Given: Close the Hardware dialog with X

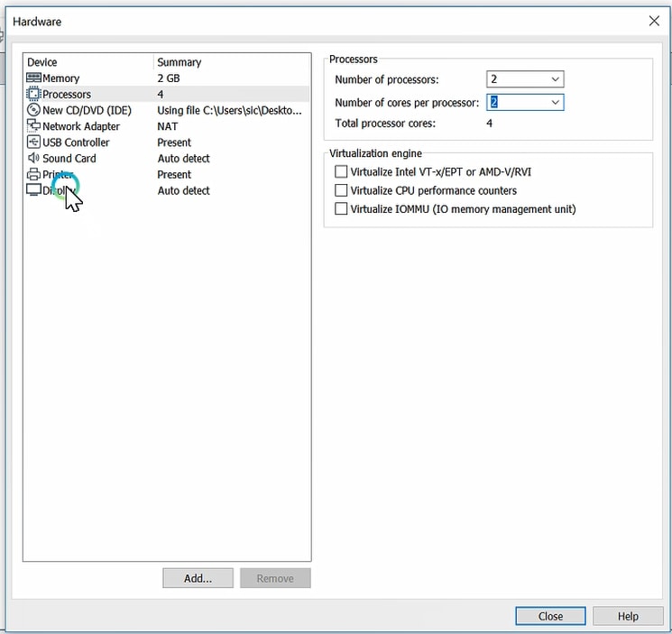Looking at the screenshot, I should click(x=654, y=21).
